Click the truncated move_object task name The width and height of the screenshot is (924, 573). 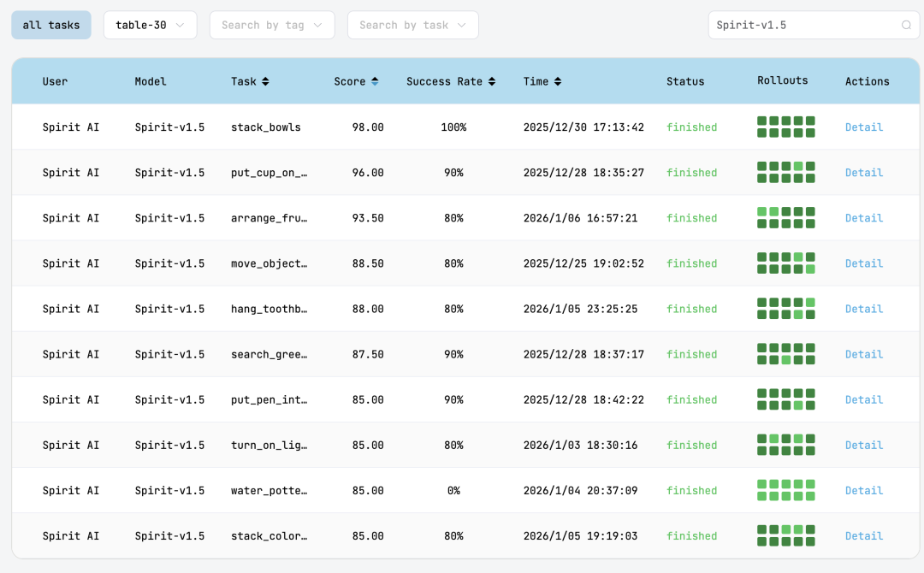(269, 263)
